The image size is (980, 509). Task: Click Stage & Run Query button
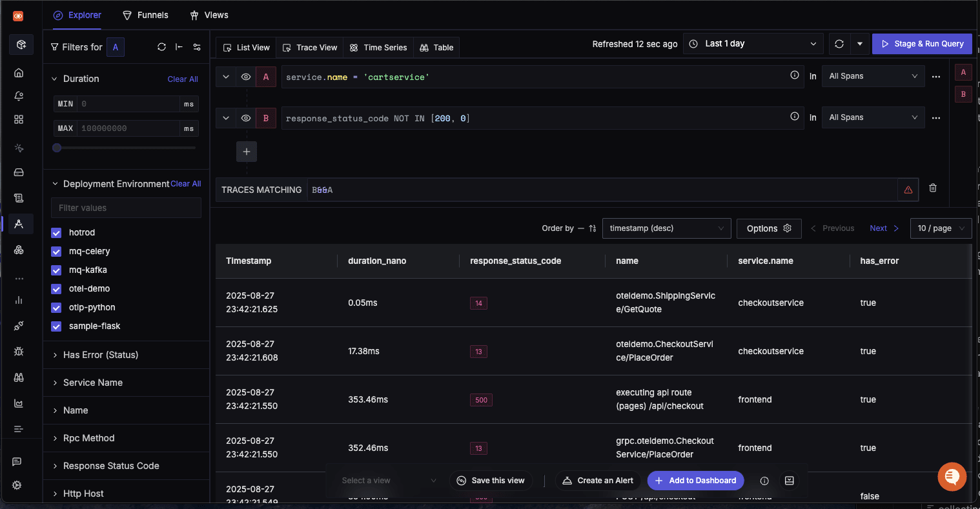[922, 44]
